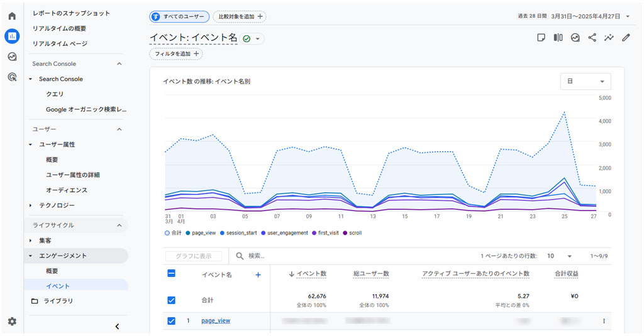Image resolution: width=644 pixels, height=336 pixels.
Task: Open the three-dot menu on page_view row
Action: pos(604,321)
